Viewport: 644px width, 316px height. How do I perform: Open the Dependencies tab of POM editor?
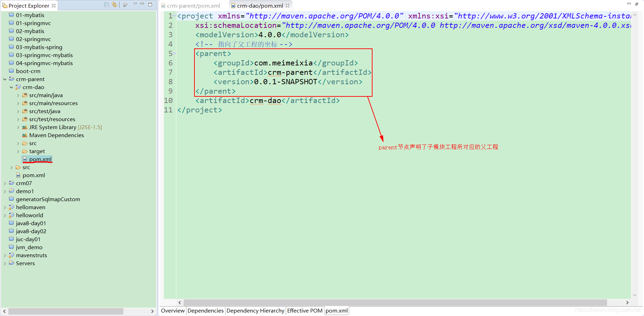206,310
